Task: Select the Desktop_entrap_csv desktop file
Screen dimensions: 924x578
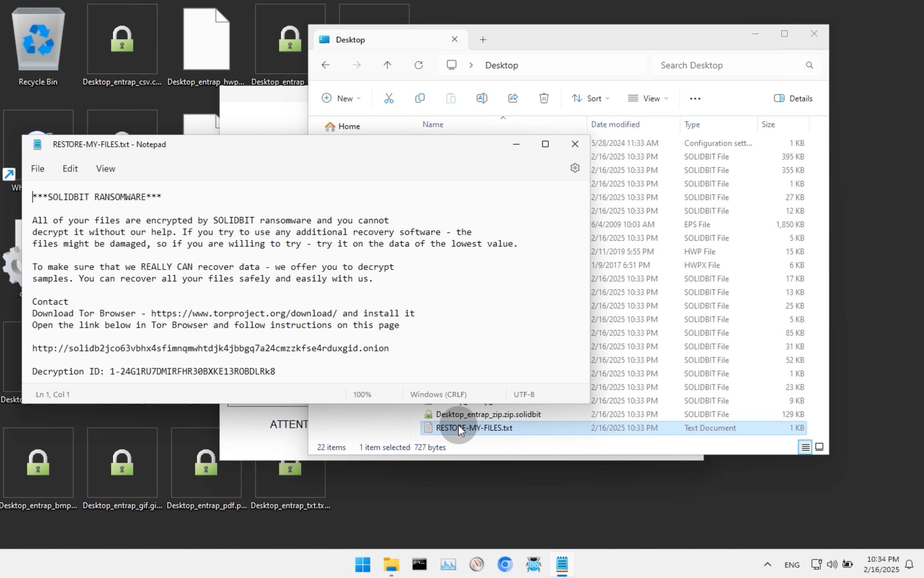Action: 122,46
